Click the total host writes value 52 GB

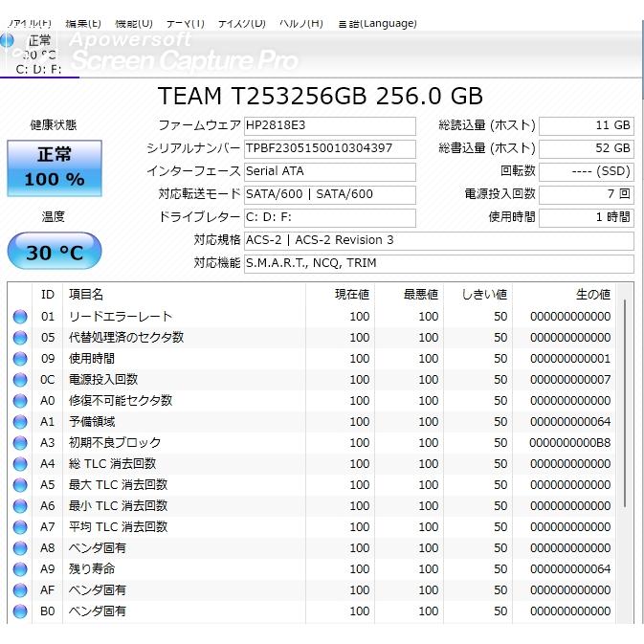coord(587,148)
